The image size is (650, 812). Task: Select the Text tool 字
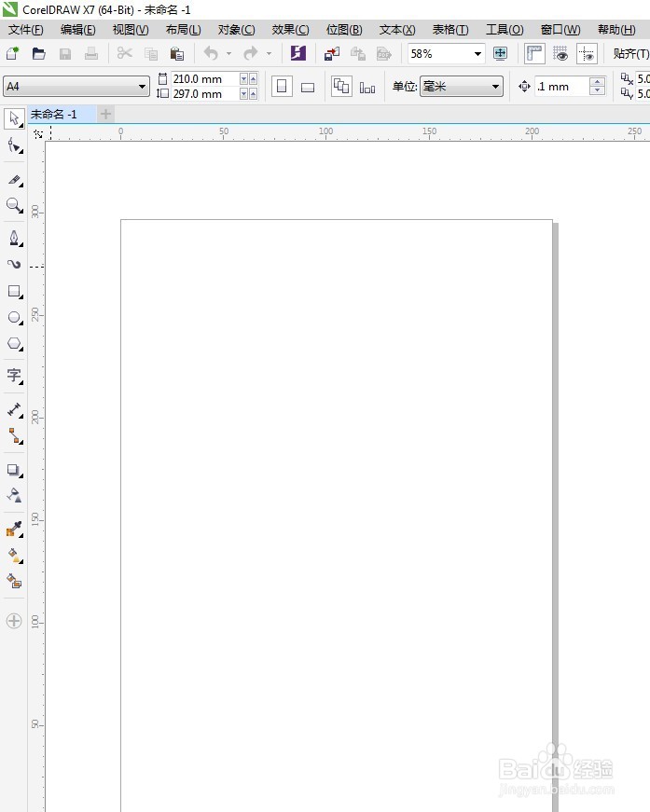tap(14, 376)
